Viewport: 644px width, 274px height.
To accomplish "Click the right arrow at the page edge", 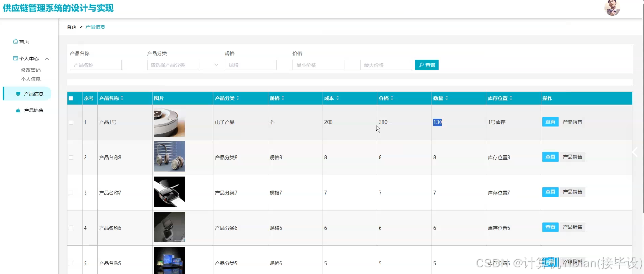I will [635, 152].
